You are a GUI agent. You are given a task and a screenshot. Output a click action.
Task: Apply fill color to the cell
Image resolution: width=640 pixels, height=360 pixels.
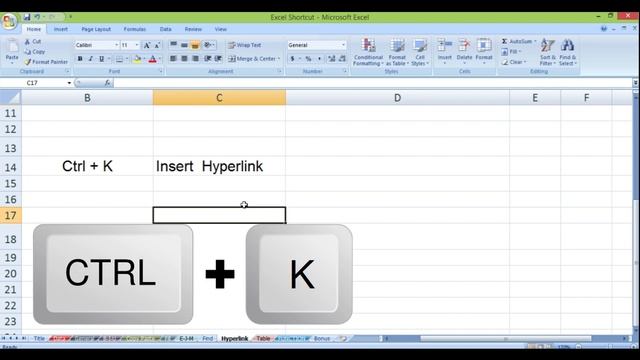pos(137,59)
